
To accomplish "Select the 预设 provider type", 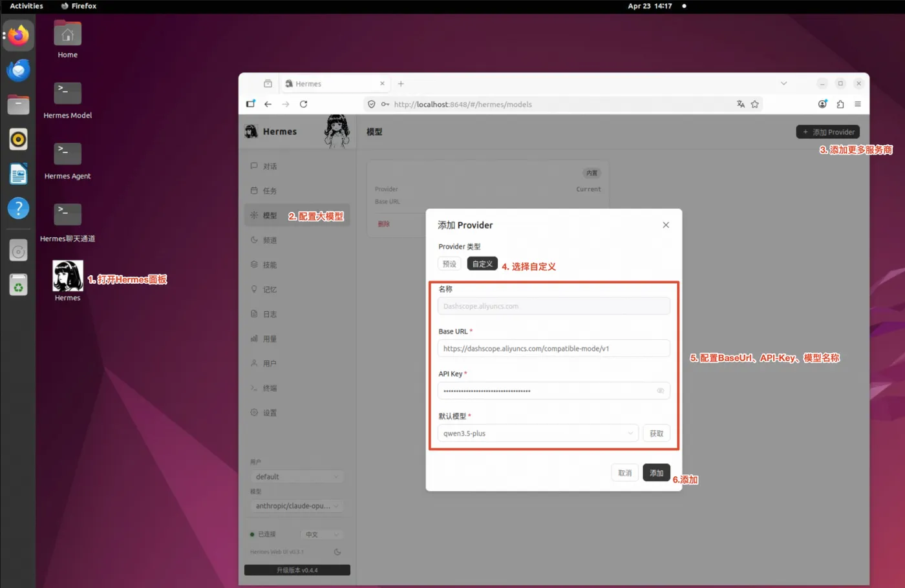I will (449, 264).
